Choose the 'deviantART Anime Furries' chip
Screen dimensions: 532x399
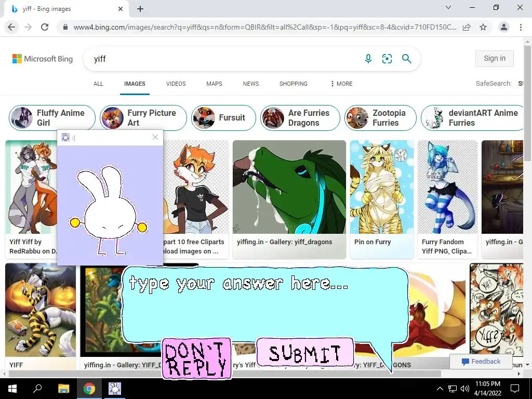[x=473, y=118]
